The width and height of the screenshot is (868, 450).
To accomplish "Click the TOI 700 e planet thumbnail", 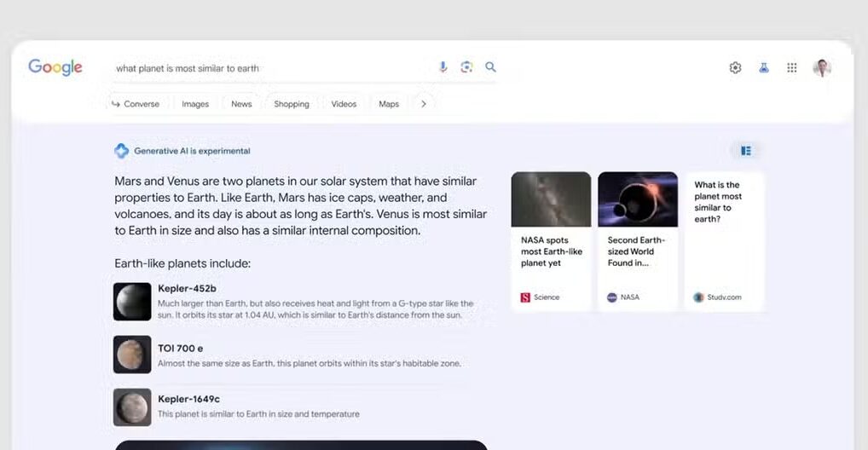I will coord(132,355).
